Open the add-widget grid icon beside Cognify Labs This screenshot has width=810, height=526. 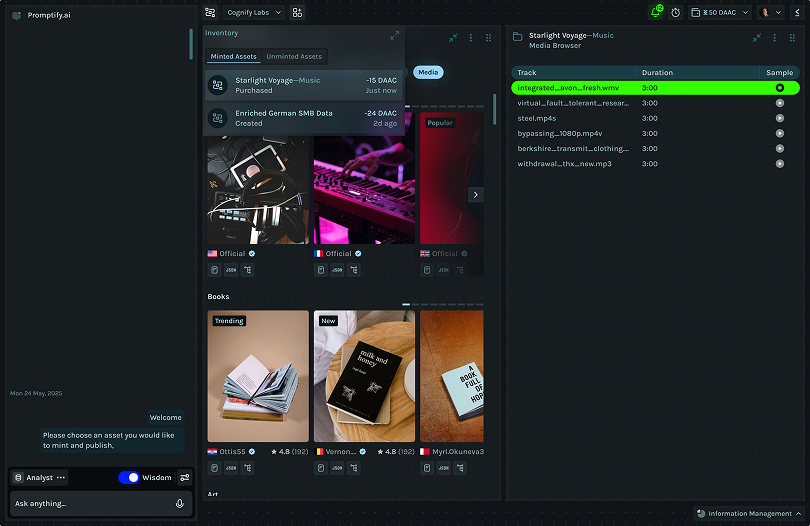(x=297, y=12)
